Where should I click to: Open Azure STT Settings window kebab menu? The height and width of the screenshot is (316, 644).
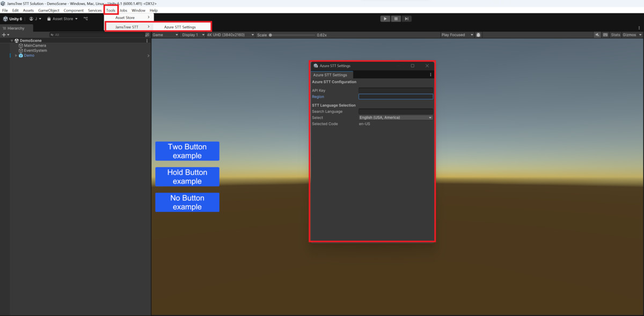tap(430, 75)
